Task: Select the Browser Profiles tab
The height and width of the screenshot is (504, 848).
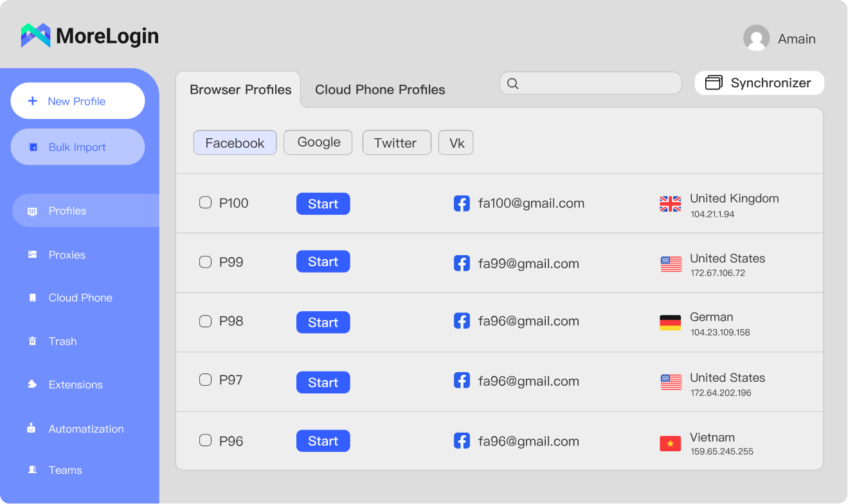Action: pos(240,90)
